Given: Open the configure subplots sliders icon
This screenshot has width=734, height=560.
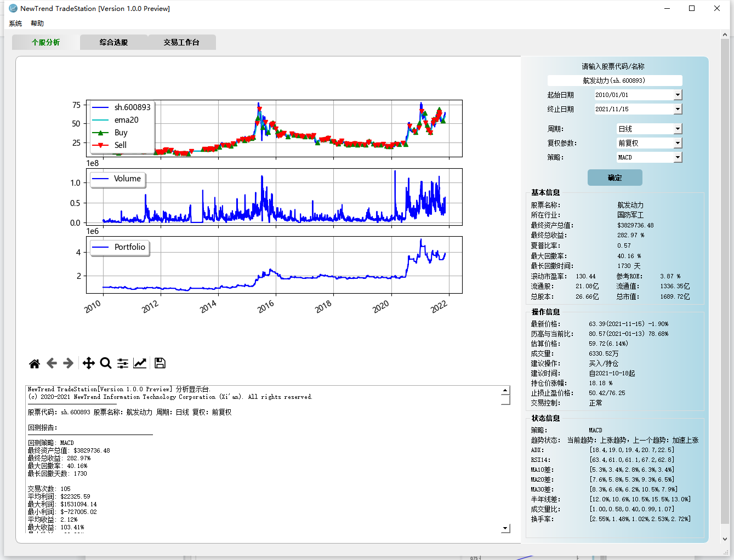Looking at the screenshot, I should pos(123,363).
